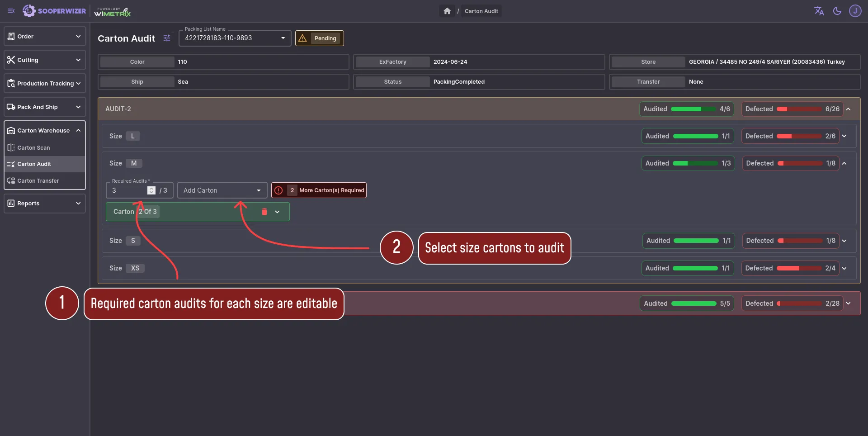Click the warning triangle on the Pending badge

pos(302,38)
